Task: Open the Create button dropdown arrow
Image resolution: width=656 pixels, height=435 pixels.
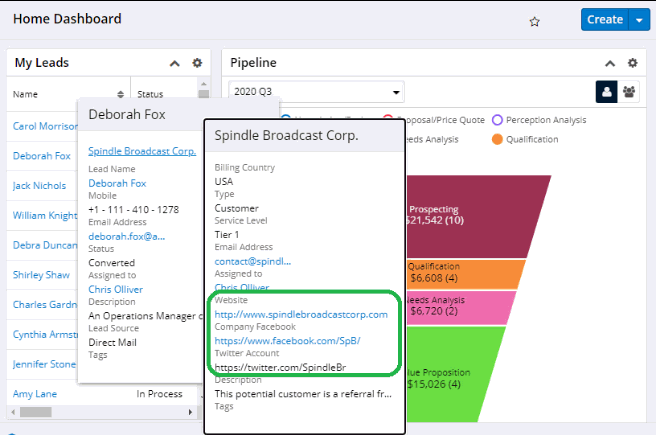Action: pyautogui.click(x=639, y=20)
